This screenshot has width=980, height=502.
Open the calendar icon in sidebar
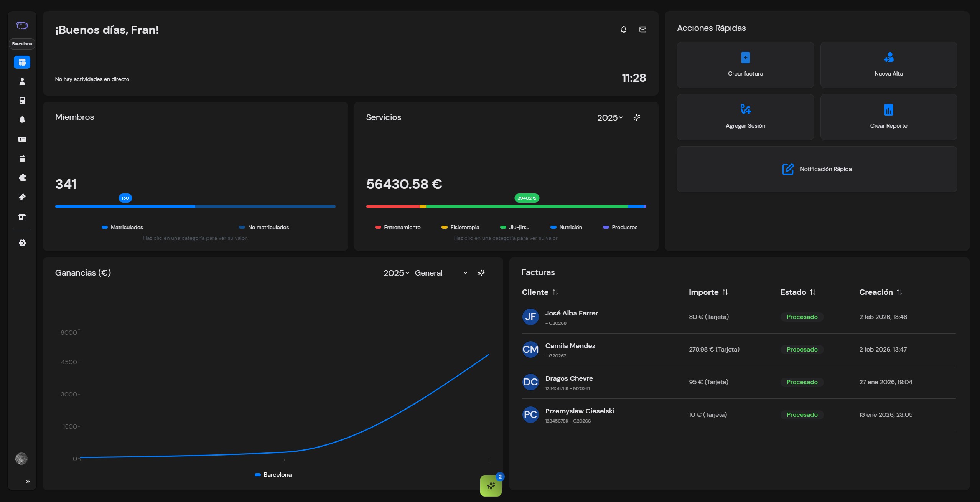coord(22,159)
